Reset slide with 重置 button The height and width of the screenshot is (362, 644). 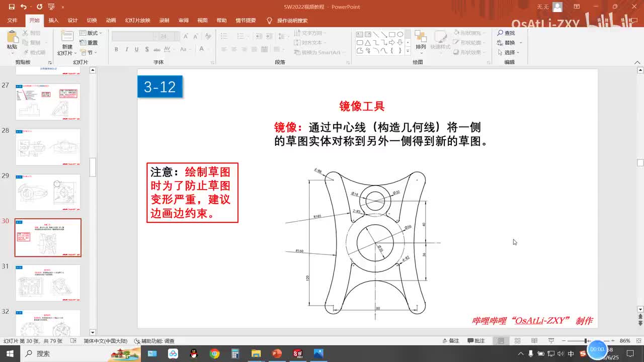point(89,43)
